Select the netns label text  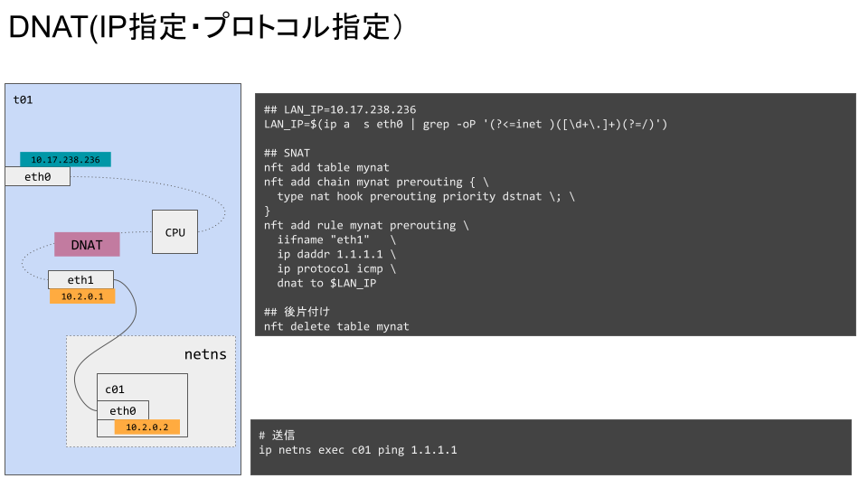point(205,354)
